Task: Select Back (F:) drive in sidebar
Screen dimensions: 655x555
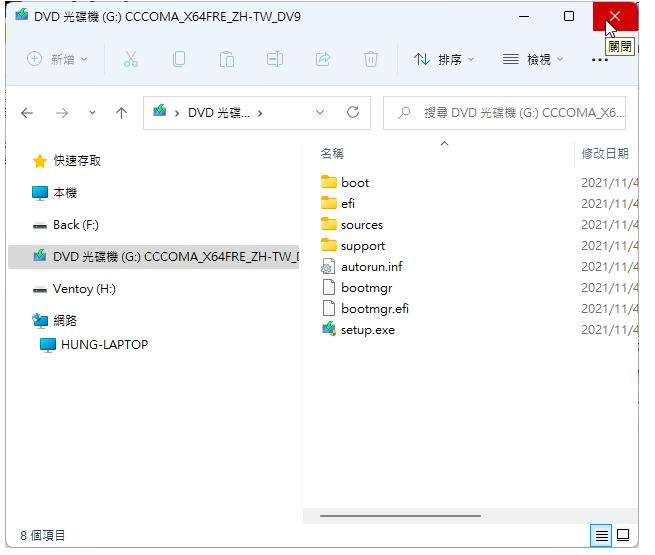Action: click(76, 225)
